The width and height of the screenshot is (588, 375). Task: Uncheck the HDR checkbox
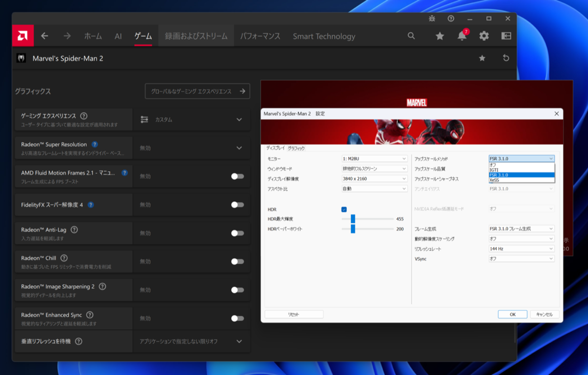point(344,209)
